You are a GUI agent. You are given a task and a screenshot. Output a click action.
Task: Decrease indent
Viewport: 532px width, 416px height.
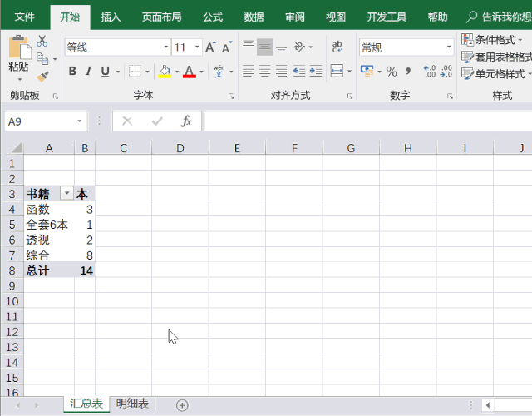[x=299, y=71]
